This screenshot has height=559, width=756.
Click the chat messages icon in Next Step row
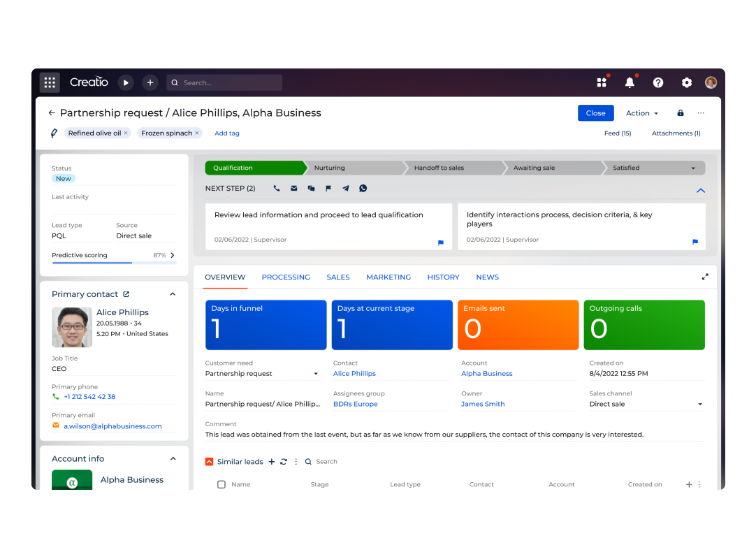point(311,188)
